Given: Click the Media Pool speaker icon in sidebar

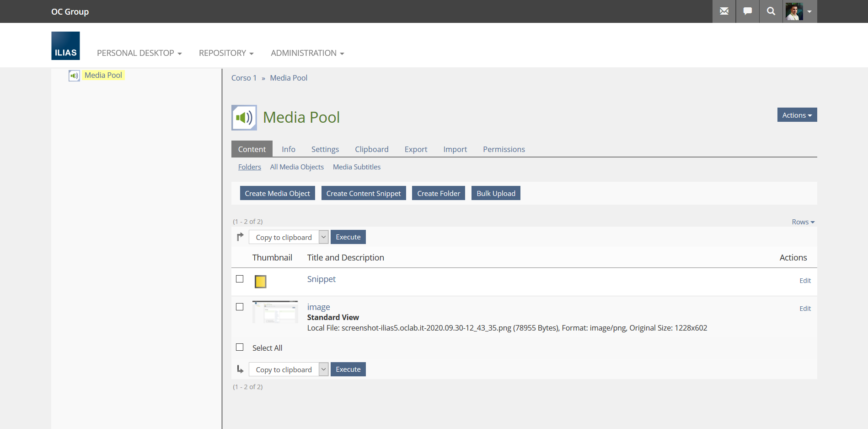Looking at the screenshot, I should [74, 76].
